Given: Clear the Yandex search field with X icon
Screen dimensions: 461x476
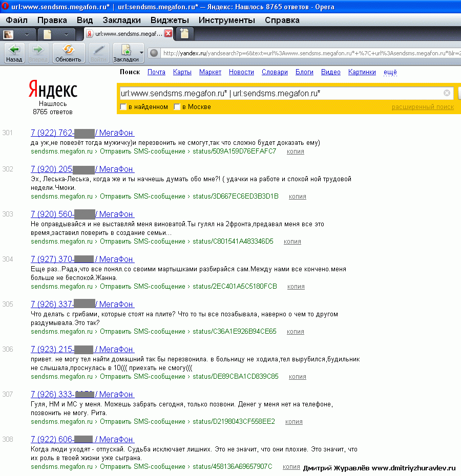Looking at the screenshot, I should 447,93.
